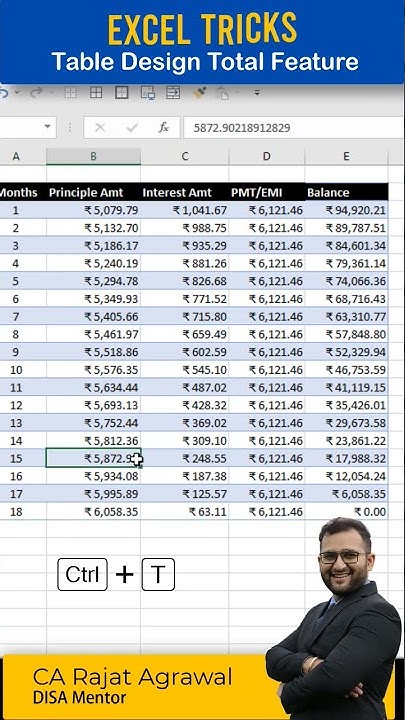
Task: Select cell with ₹ 5,995.89
Action: point(93,494)
